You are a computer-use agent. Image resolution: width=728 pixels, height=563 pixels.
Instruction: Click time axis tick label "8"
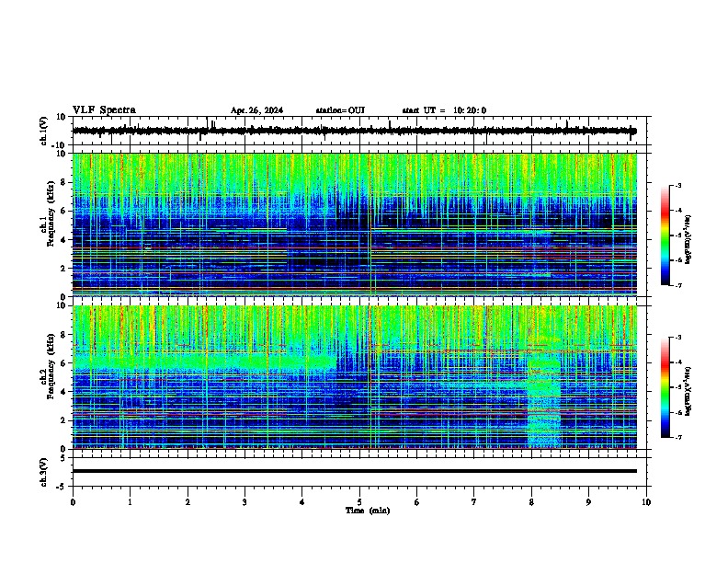pyautogui.click(x=531, y=502)
